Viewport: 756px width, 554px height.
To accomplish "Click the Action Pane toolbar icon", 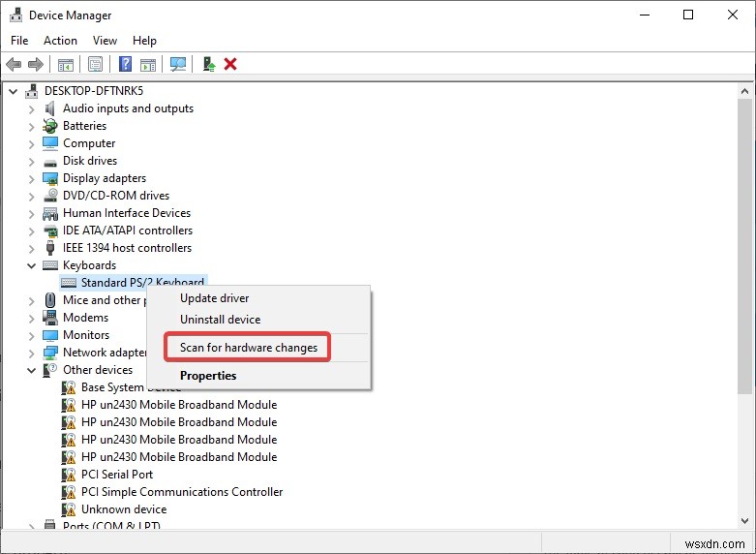I will pyautogui.click(x=148, y=64).
